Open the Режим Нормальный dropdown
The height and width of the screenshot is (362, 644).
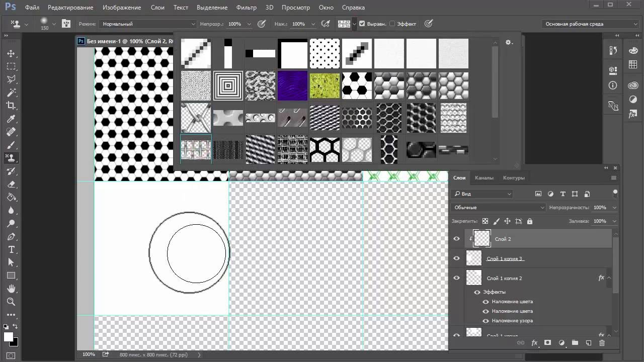(x=148, y=24)
